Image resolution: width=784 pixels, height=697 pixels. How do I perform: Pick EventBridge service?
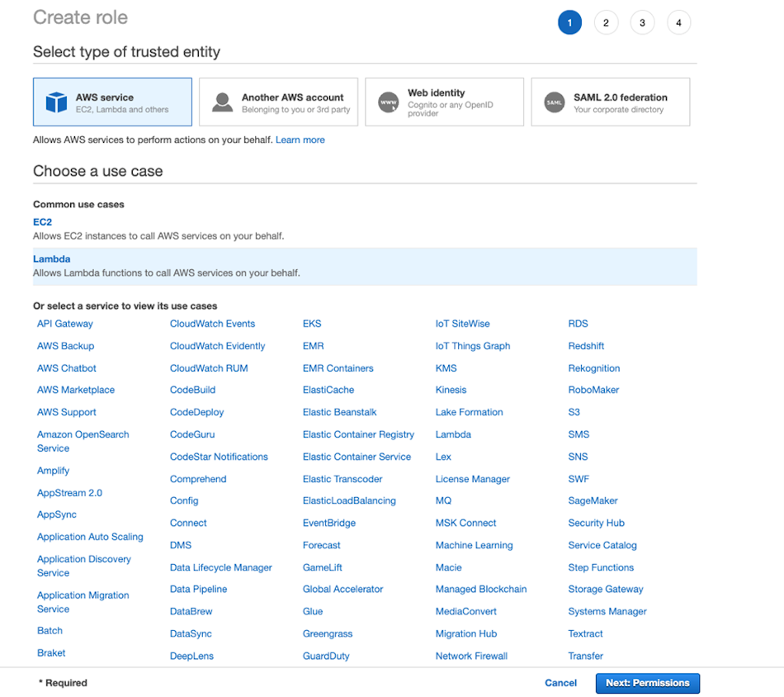click(329, 523)
